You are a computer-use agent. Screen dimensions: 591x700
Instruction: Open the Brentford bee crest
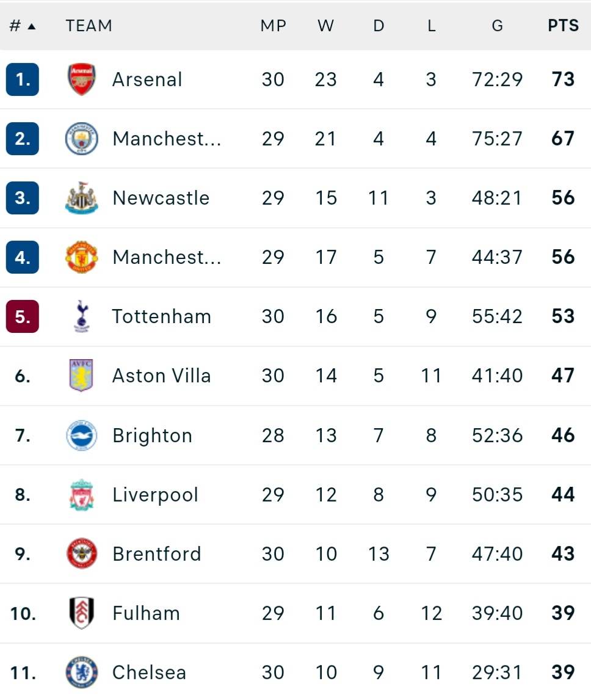click(81, 553)
